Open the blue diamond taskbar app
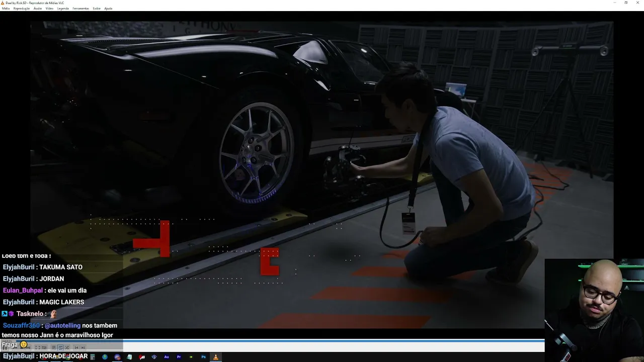644x362 pixels. tap(154, 357)
